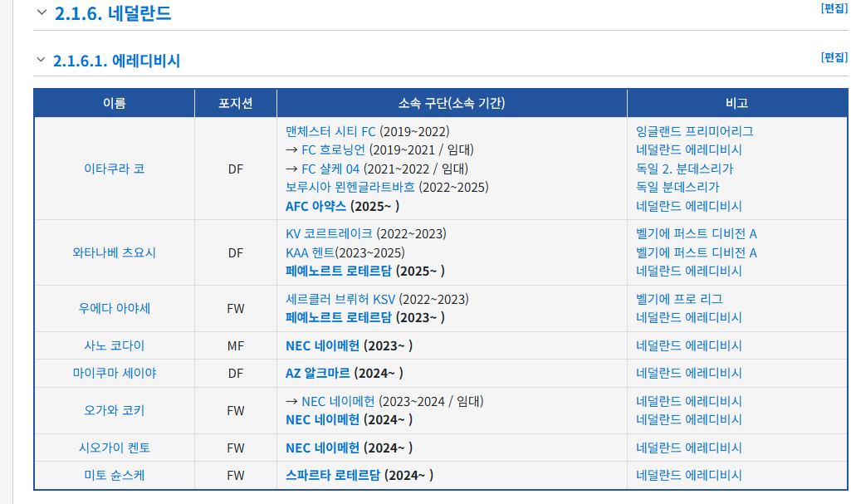Open player page for 와타나베 츠요시
856x504 pixels.
pos(114,252)
